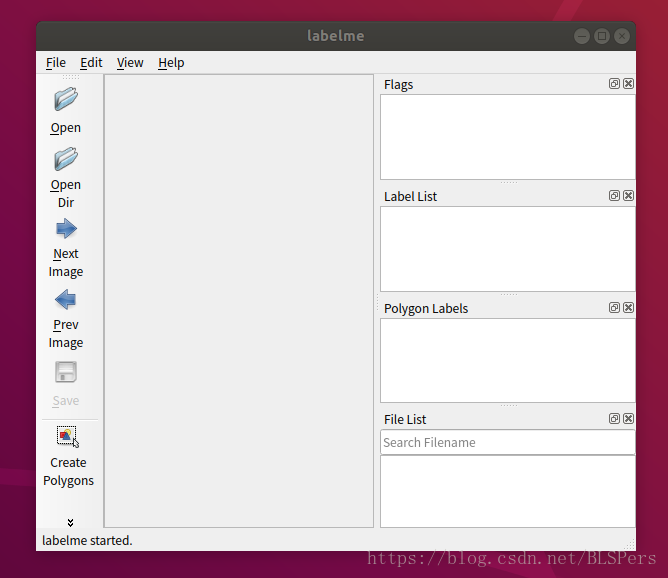Float the Polygon Labels panel

coord(614,308)
